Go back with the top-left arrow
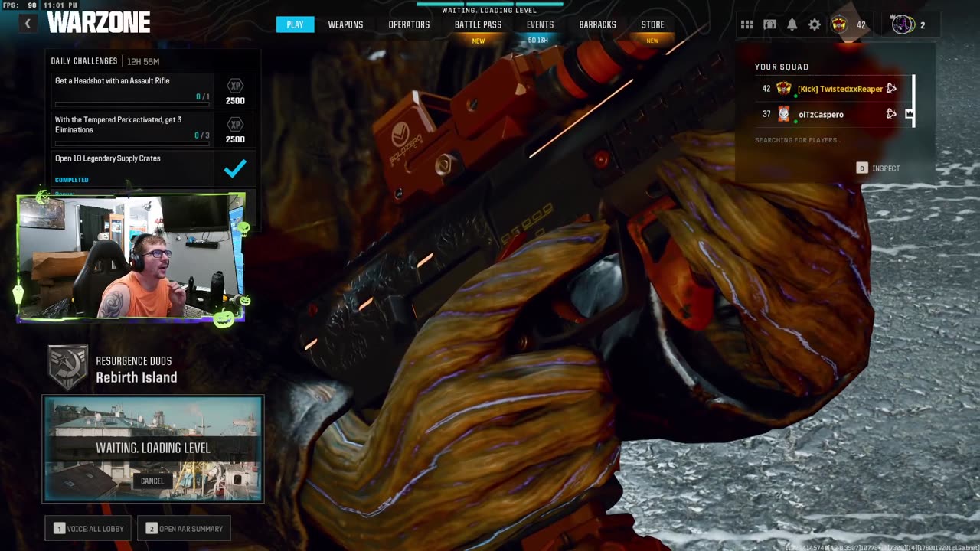This screenshot has height=551, width=980. 28,24
